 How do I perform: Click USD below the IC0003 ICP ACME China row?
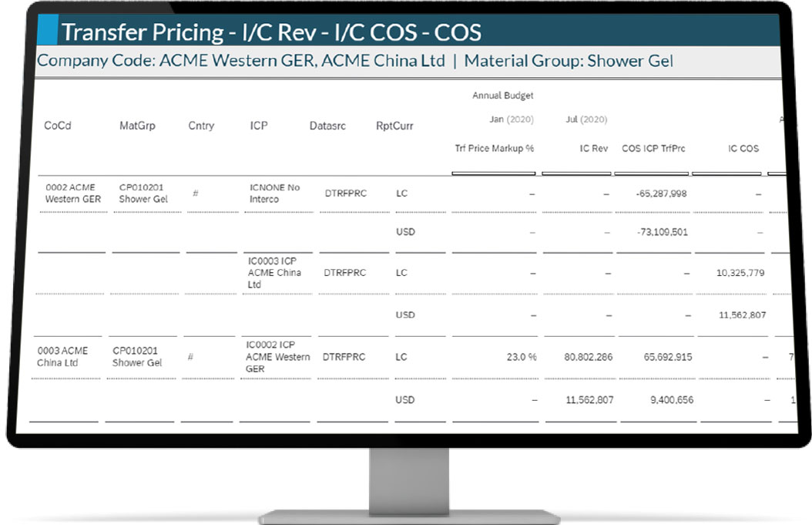coord(405,315)
